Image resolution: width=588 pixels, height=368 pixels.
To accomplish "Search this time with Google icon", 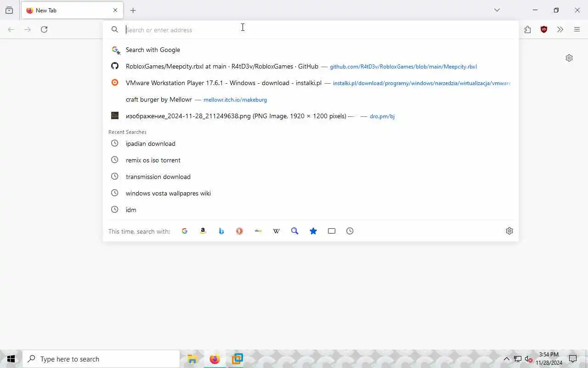I will click(x=185, y=231).
